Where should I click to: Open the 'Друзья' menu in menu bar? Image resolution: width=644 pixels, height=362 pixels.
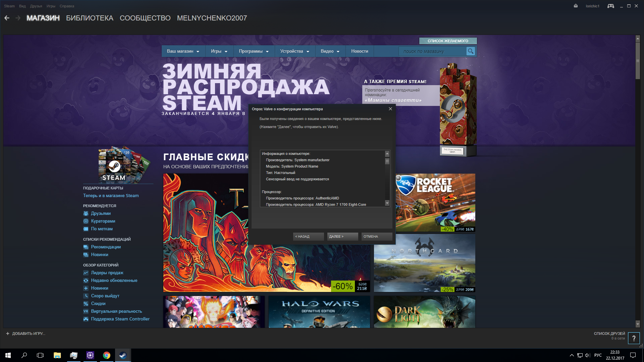point(36,6)
